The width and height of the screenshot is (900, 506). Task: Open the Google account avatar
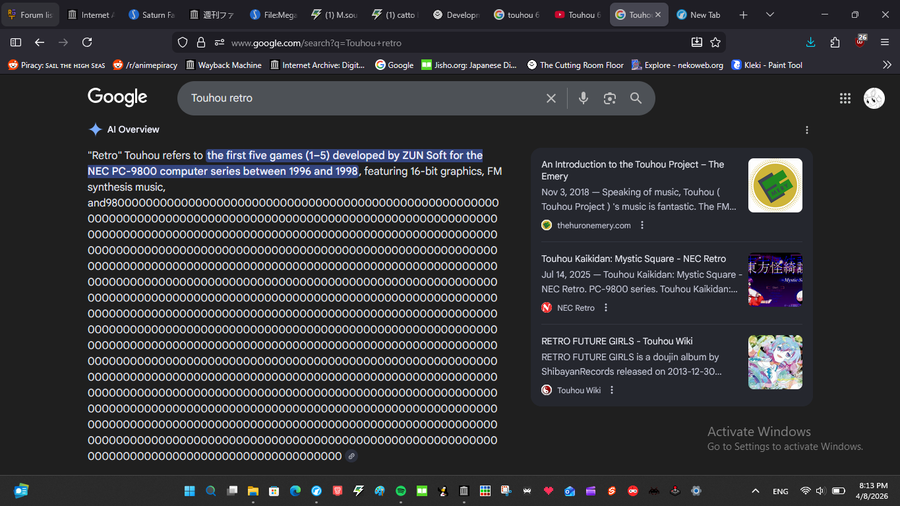[874, 98]
